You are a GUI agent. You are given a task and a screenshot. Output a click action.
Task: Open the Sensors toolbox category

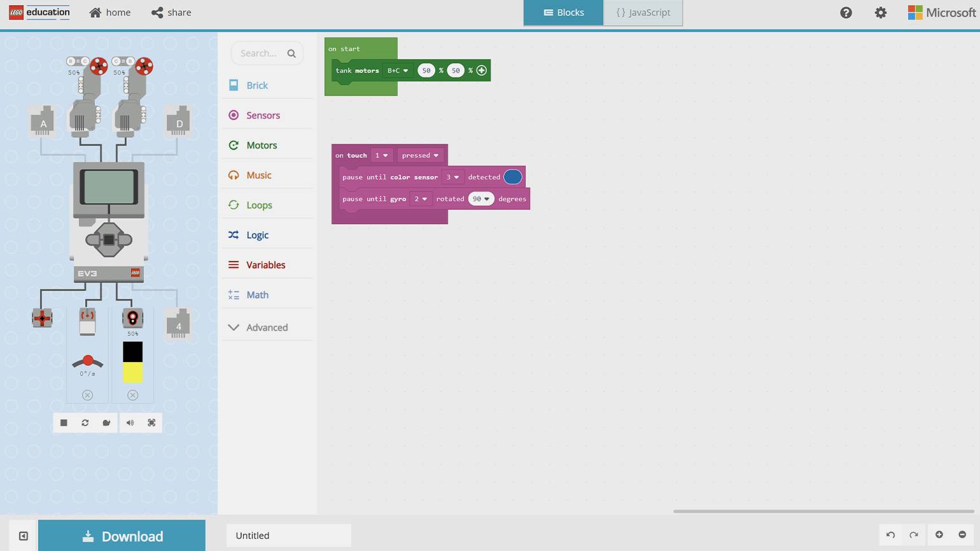(x=263, y=115)
